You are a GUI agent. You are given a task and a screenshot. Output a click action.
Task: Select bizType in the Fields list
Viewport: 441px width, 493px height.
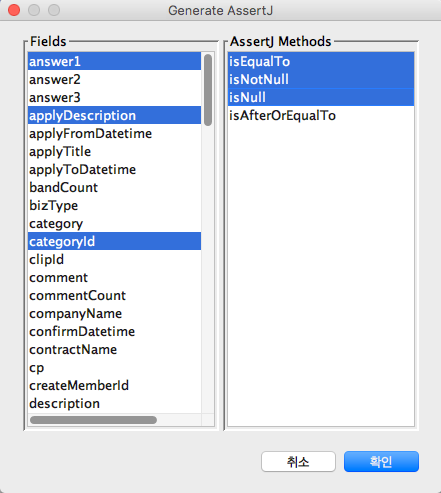click(x=114, y=206)
